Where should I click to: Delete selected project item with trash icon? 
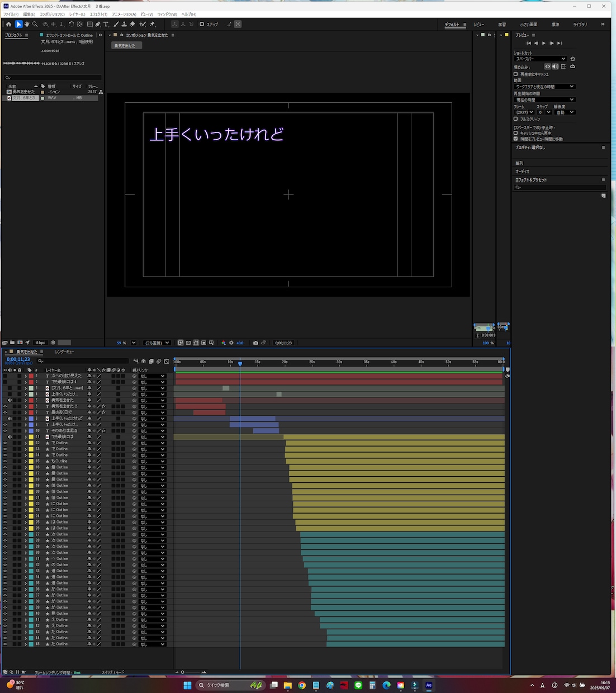coord(53,343)
